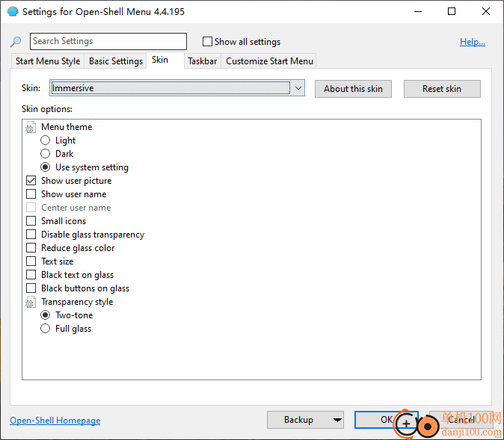504x440 pixels.
Task: Click the Transparency style settings icon
Action: (x=31, y=303)
